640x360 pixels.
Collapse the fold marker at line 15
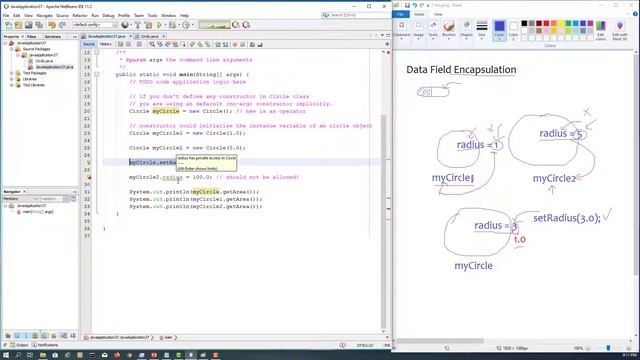click(97, 74)
